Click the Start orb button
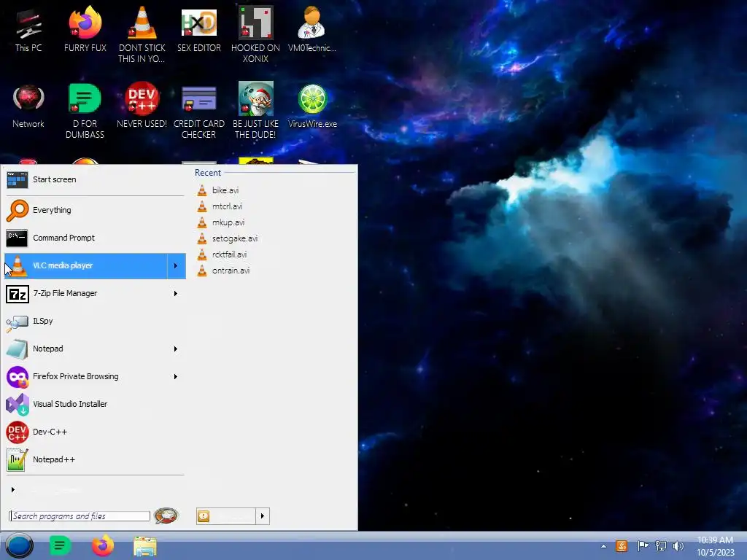747x560 pixels. point(19,545)
